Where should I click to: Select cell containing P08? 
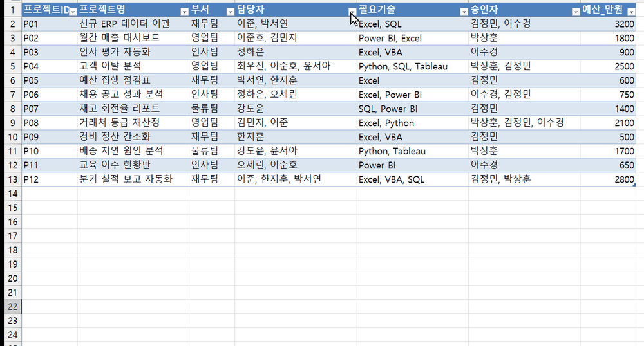tap(50, 123)
